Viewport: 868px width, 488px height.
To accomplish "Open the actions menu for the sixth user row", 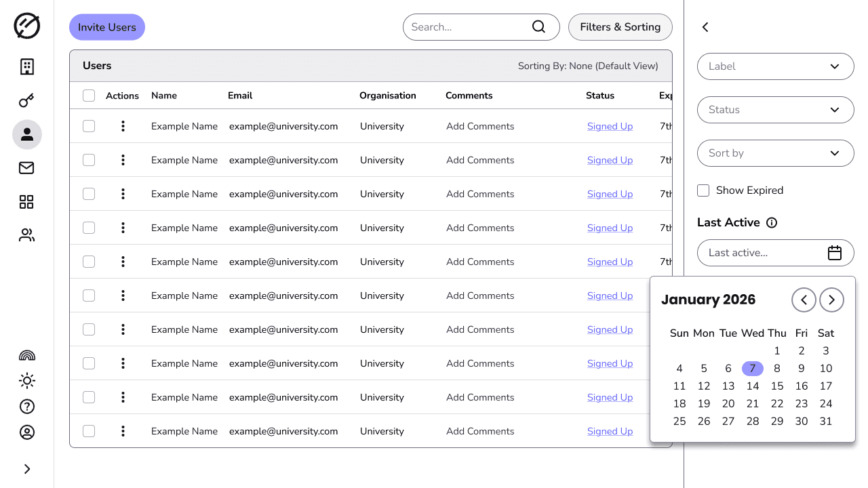I will tap(123, 296).
